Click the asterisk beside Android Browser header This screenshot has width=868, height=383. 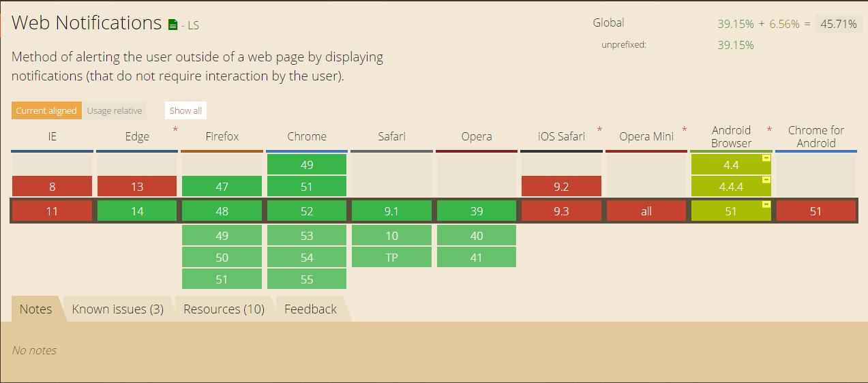[769, 129]
